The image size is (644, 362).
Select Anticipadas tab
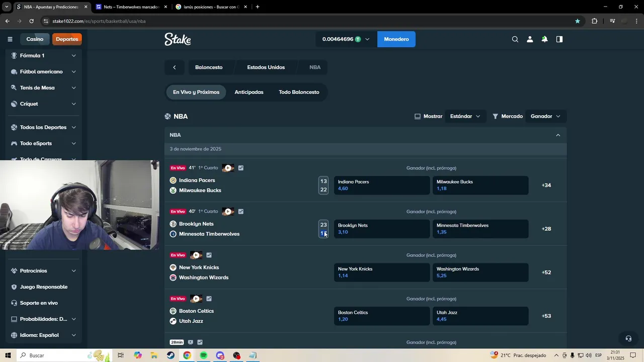[x=249, y=92]
